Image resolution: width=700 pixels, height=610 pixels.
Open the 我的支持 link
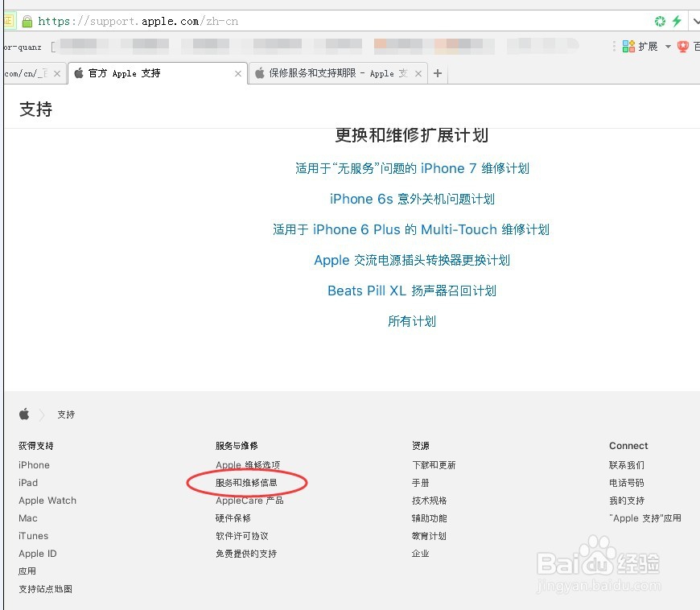[626, 500]
